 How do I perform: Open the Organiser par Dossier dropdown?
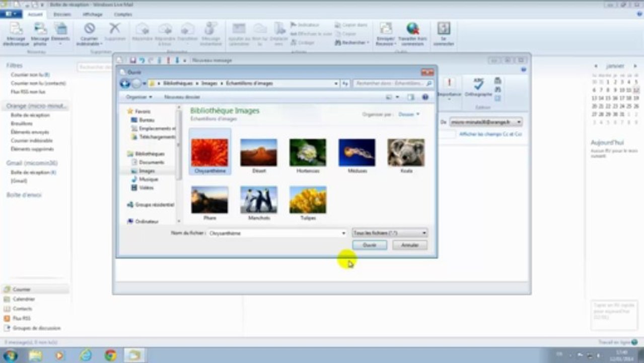pyautogui.click(x=408, y=114)
